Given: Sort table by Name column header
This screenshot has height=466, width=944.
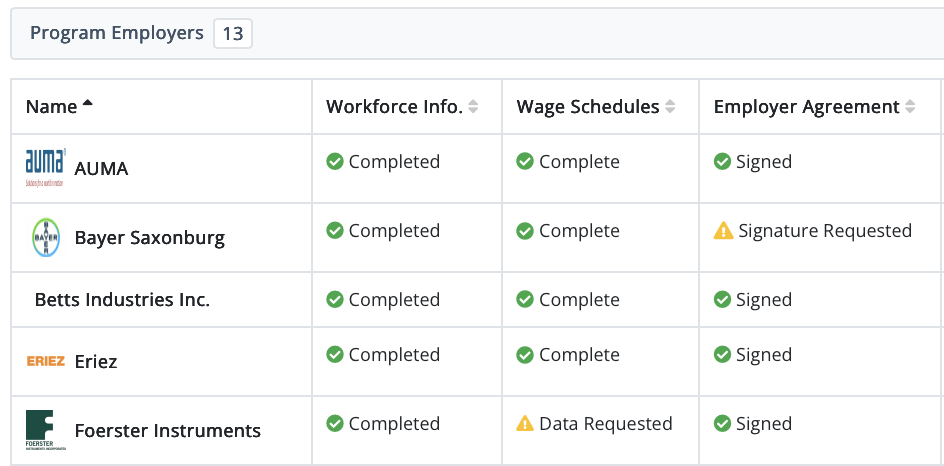Looking at the screenshot, I should coord(60,107).
